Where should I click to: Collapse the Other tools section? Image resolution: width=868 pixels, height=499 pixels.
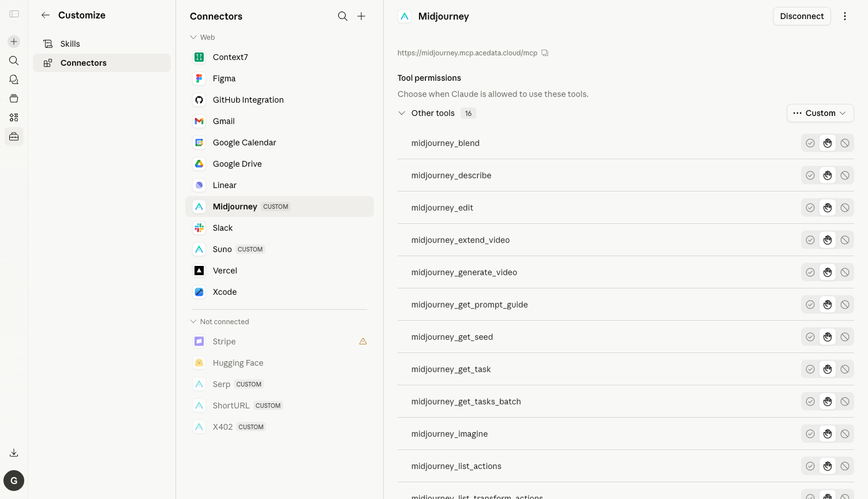click(402, 113)
